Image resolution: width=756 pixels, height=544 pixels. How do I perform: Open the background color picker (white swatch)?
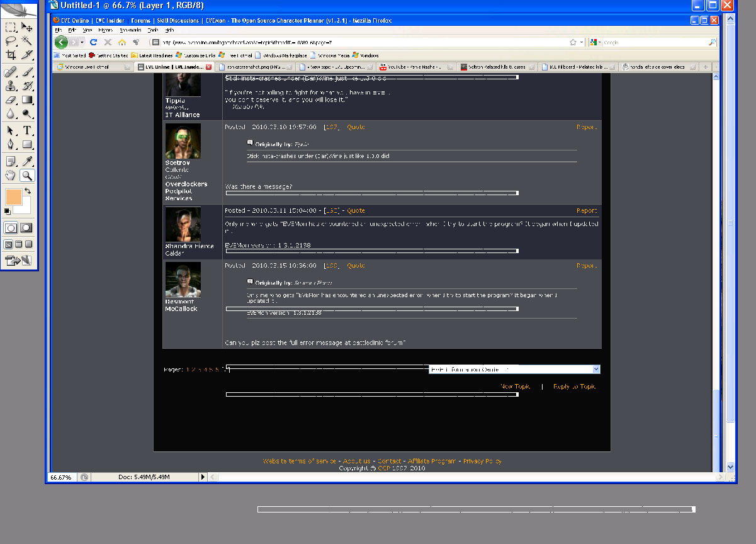coord(26,209)
